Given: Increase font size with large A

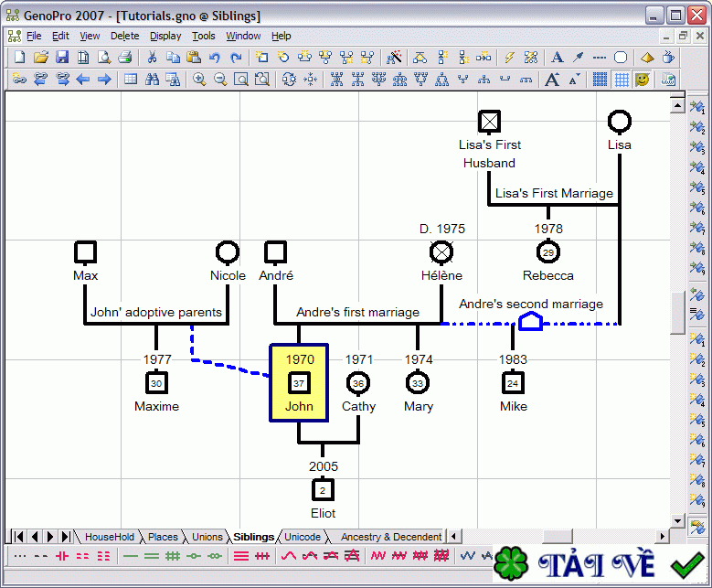Looking at the screenshot, I should pos(552,80).
